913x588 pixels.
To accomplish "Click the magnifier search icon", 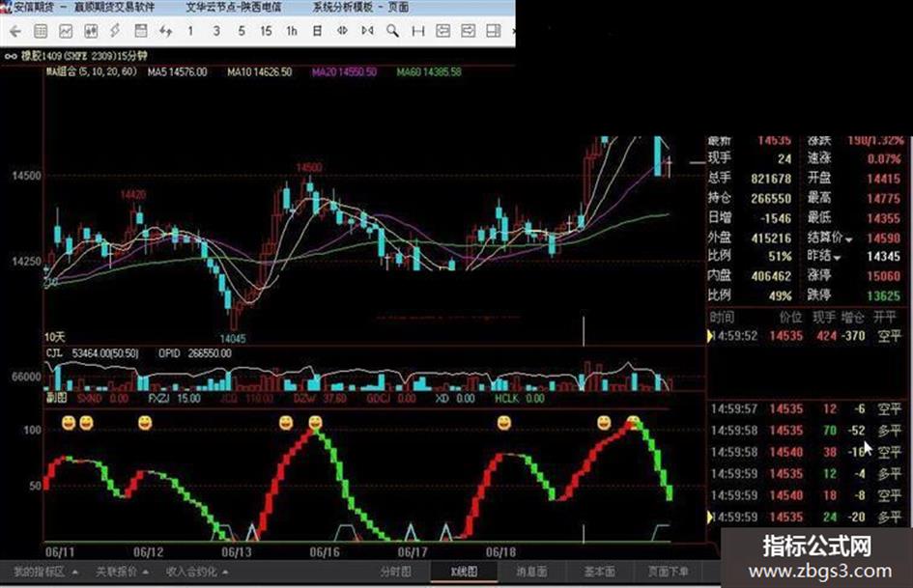I will pos(393,31).
